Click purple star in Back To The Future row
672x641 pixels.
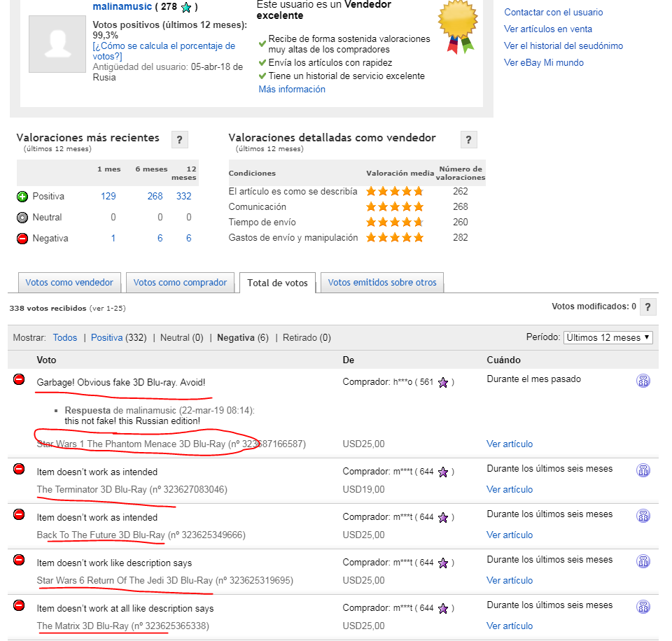(443, 518)
